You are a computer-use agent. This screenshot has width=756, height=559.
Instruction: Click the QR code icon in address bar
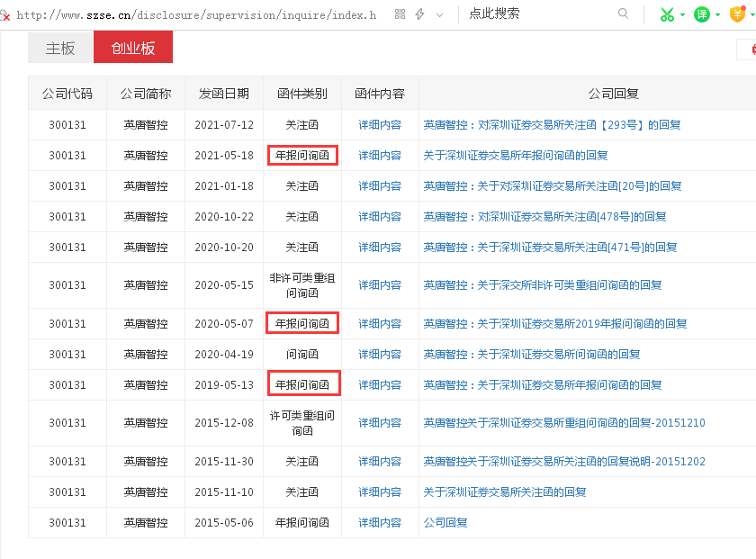tap(400, 14)
